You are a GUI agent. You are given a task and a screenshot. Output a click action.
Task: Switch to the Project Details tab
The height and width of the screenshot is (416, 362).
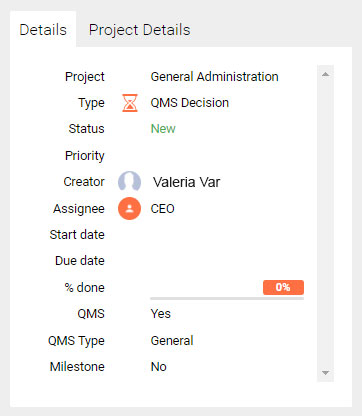point(139,30)
